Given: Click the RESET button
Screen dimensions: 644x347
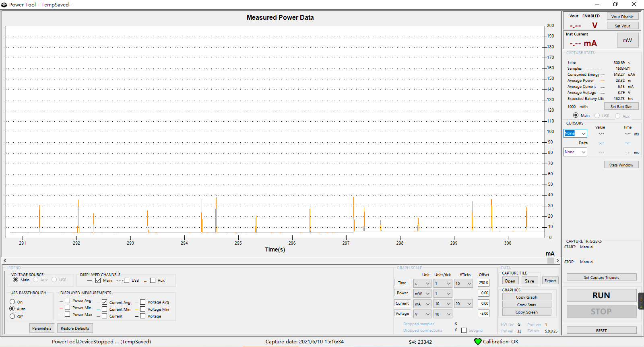Looking at the screenshot, I should point(602,330).
